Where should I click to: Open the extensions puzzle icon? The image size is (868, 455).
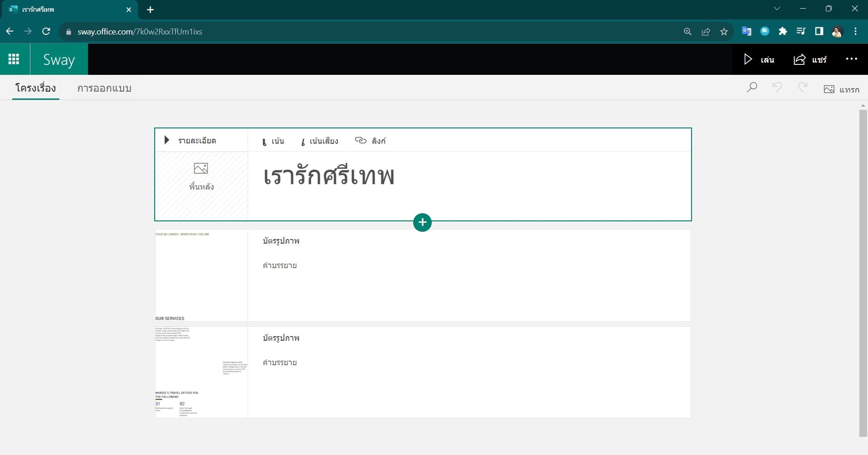pyautogui.click(x=783, y=31)
